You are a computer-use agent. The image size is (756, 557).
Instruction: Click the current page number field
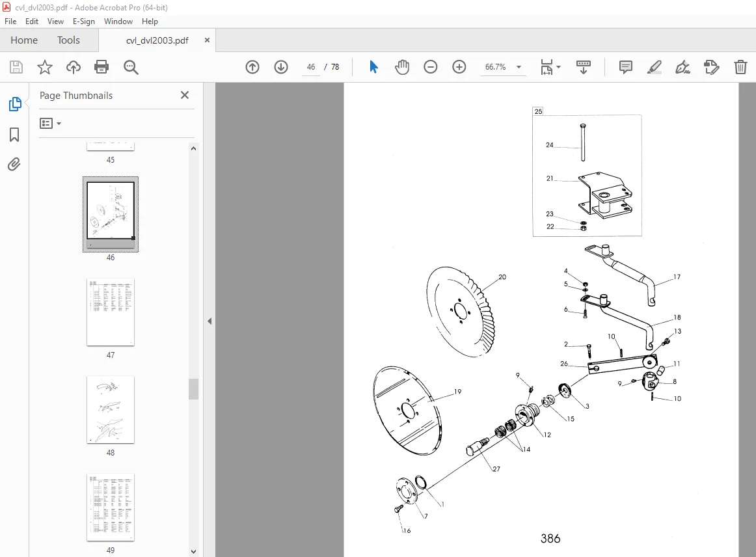pyautogui.click(x=311, y=67)
